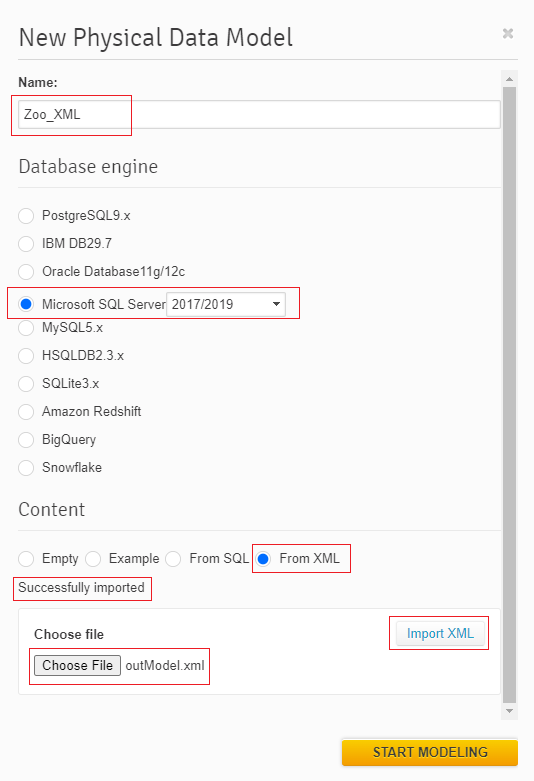Pick HSQLDB2.3.x as database engine
The height and width of the screenshot is (781, 534).
tap(26, 356)
